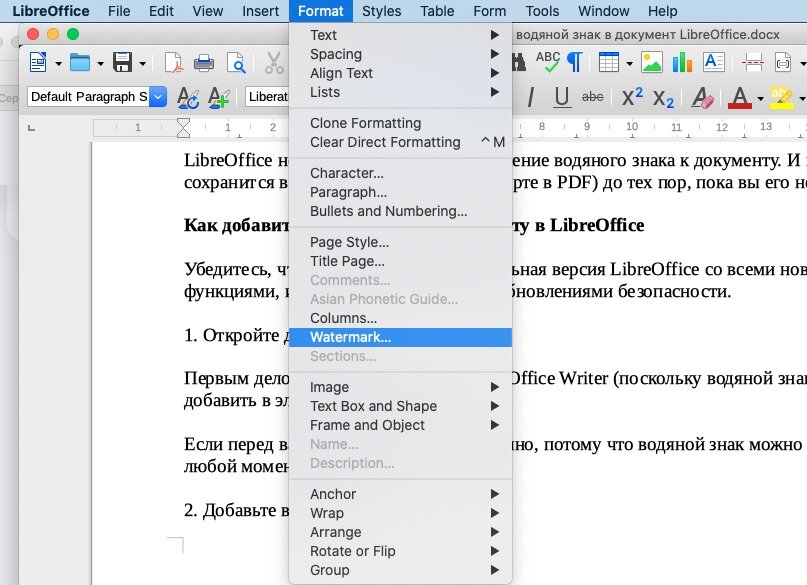Open the Align Text submenu

coord(400,73)
